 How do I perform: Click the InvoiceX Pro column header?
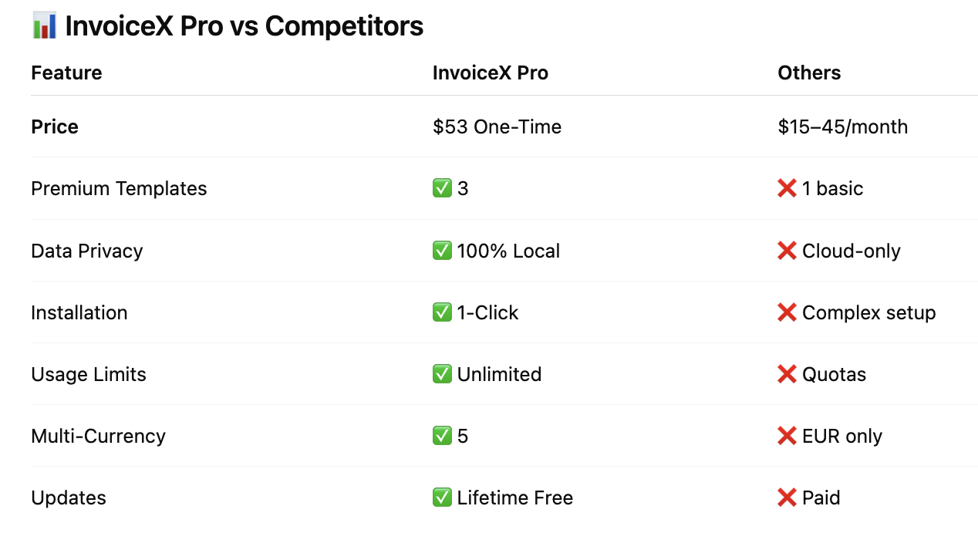[491, 73]
